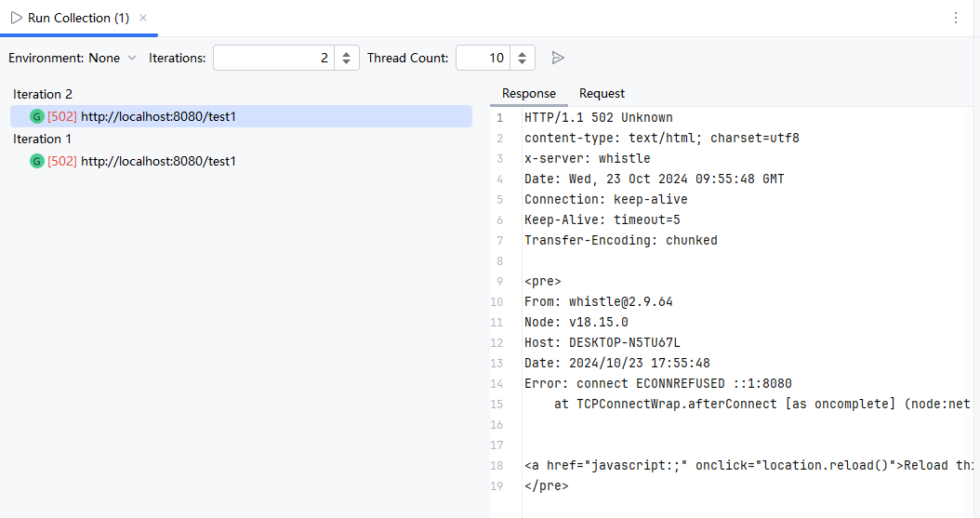Viewport: 980px width, 518px height.
Task: Expand the Environment: None dropdown
Action: point(73,58)
